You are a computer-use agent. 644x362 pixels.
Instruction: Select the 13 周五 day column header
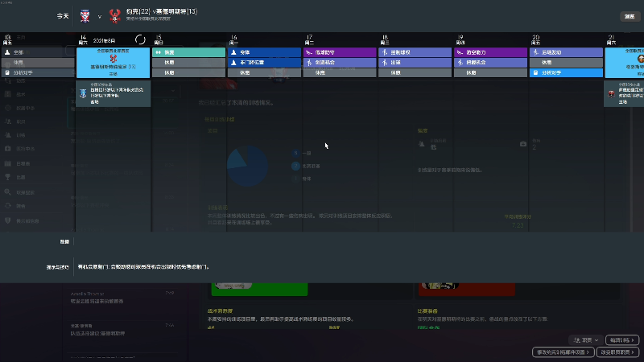[7, 39]
